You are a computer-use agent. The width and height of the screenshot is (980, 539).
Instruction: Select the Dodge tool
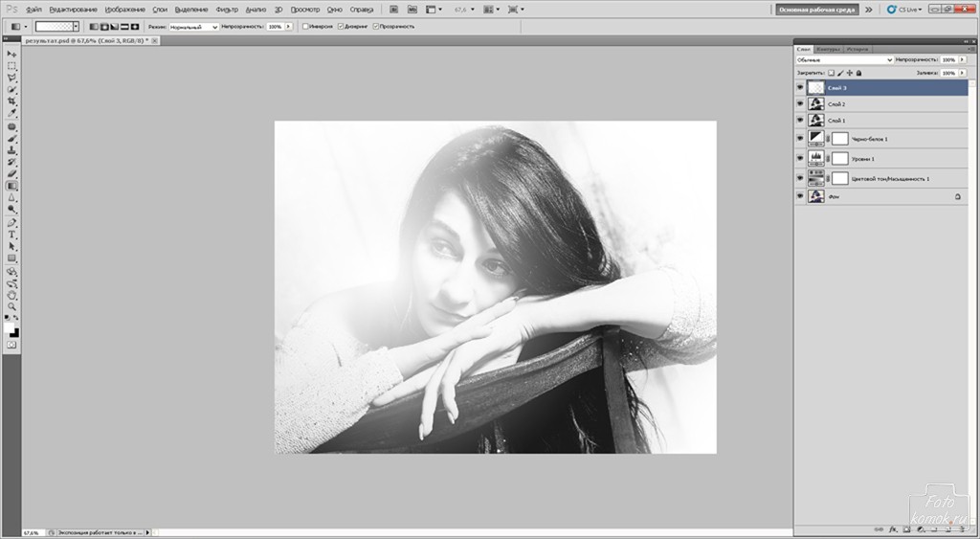(x=11, y=210)
